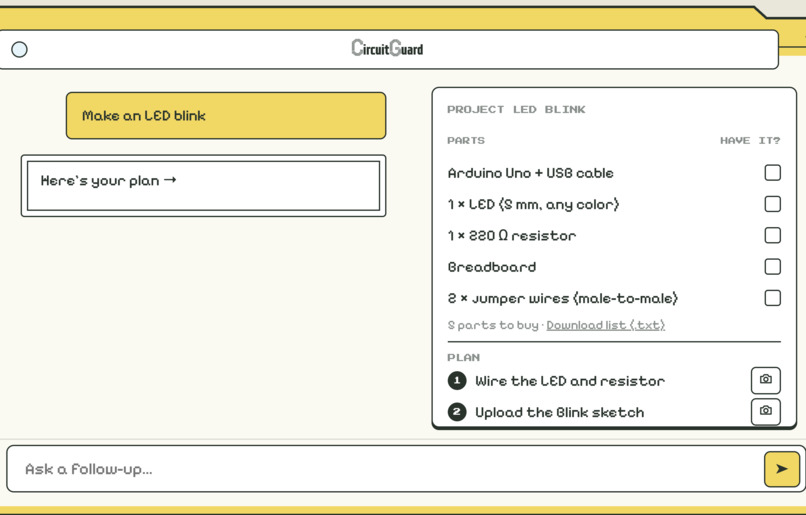Select the Make an LED blink message
The height and width of the screenshot is (515, 806).
(226, 116)
